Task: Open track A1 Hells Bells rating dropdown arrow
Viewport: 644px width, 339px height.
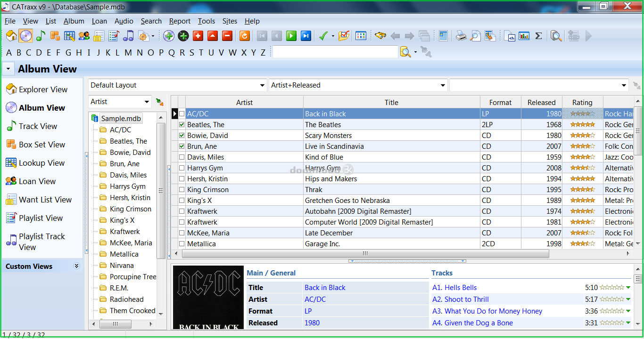Action: (x=628, y=288)
